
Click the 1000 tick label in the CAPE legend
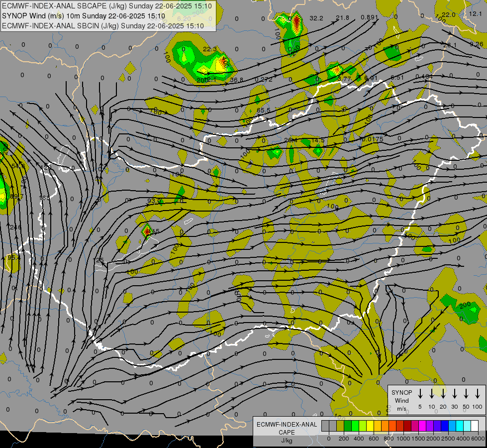coord(403,439)
